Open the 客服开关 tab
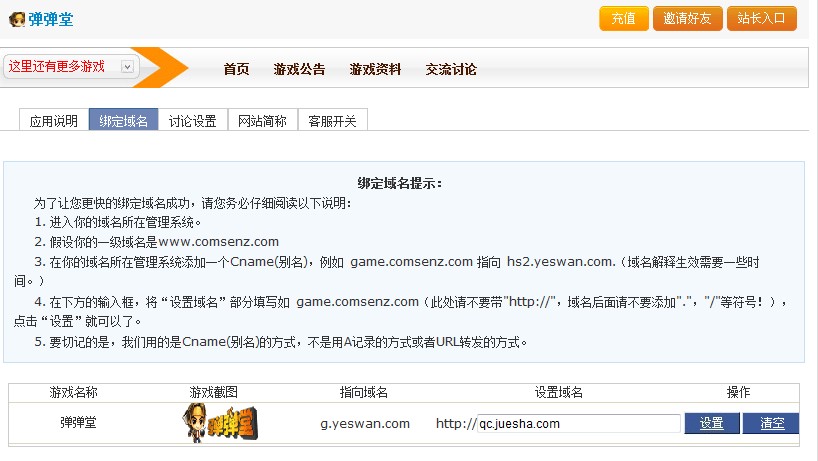 coord(333,120)
